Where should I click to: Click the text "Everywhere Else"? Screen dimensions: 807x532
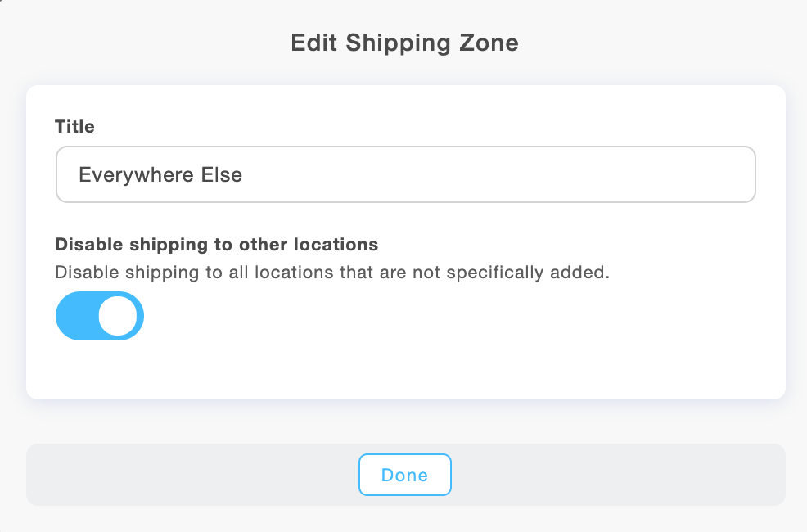click(x=160, y=174)
